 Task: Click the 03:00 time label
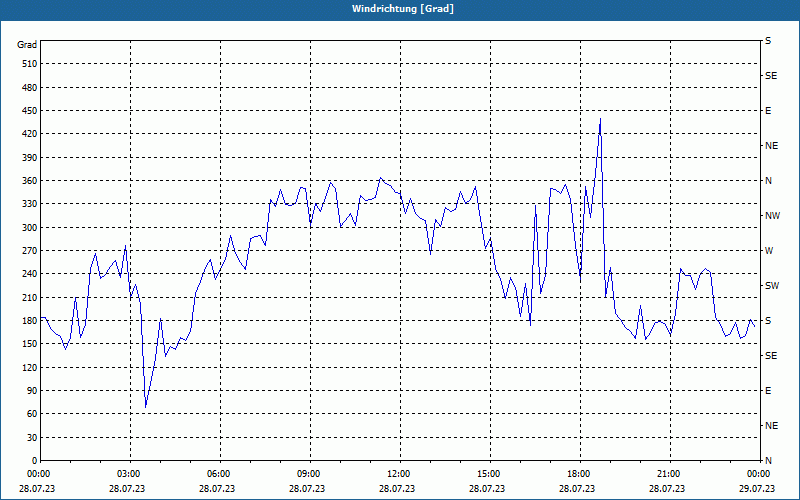[128, 474]
